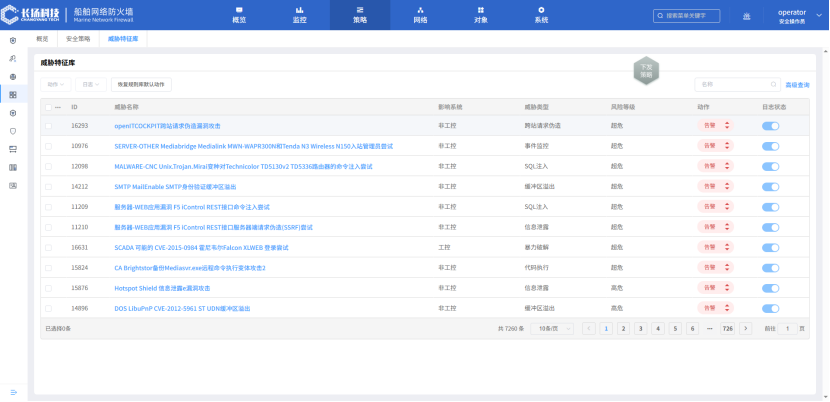Switch to the 安全策略 tab

click(x=78, y=38)
